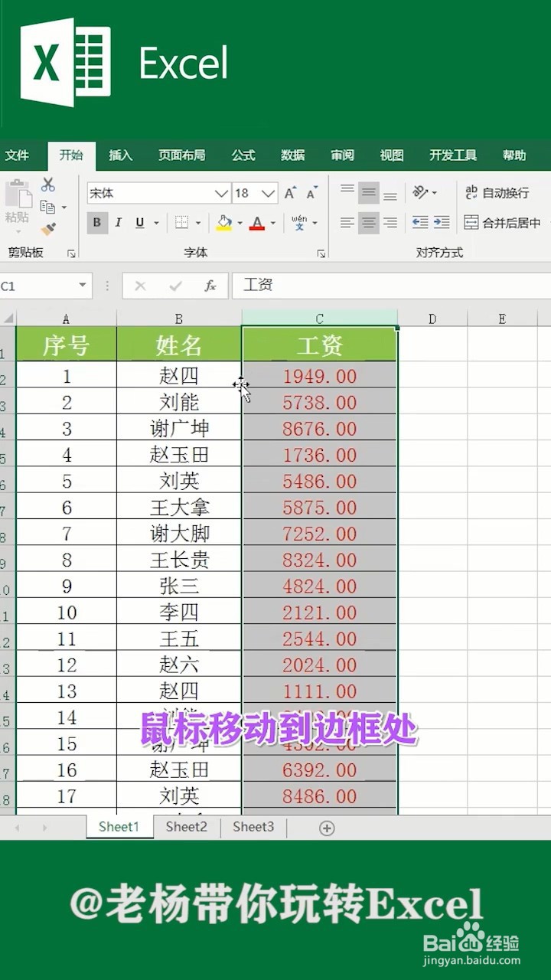Select column D header
Image resolution: width=551 pixels, height=980 pixels.
coord(432,318)
